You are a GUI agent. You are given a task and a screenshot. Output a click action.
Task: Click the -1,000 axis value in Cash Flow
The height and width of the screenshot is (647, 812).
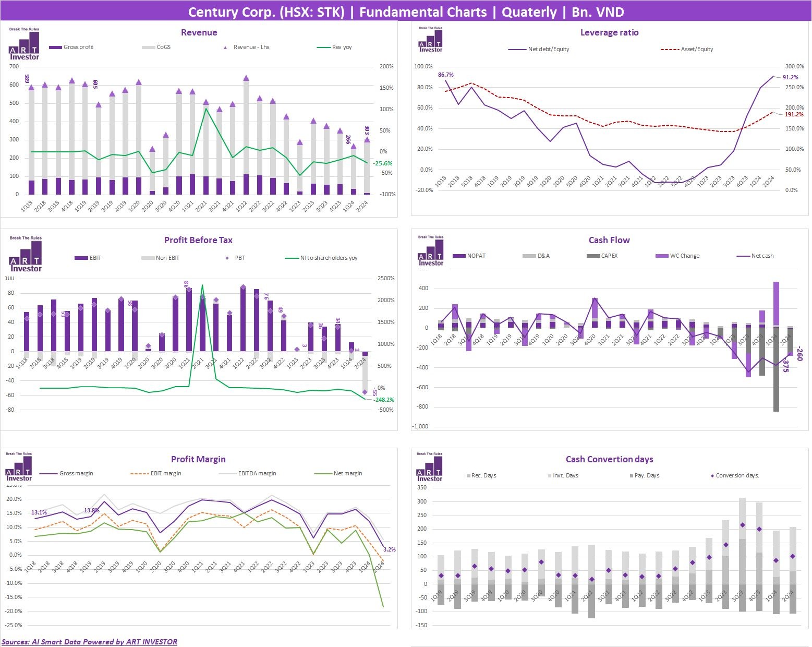420,426
